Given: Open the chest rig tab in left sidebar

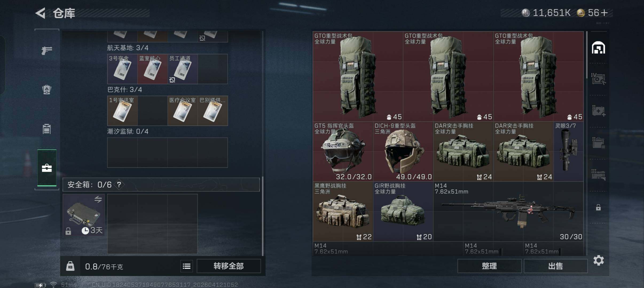Looking at the screenshot, I should point(47,129).
